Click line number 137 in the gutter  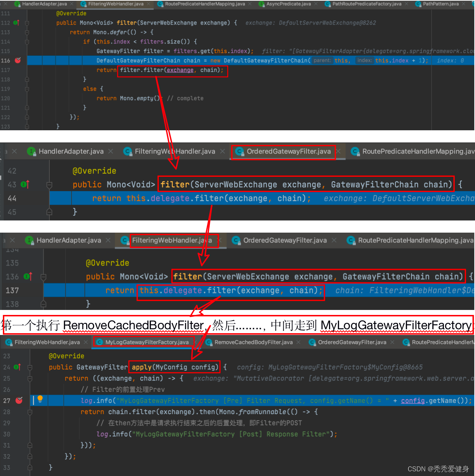click(x=12, y=290)
